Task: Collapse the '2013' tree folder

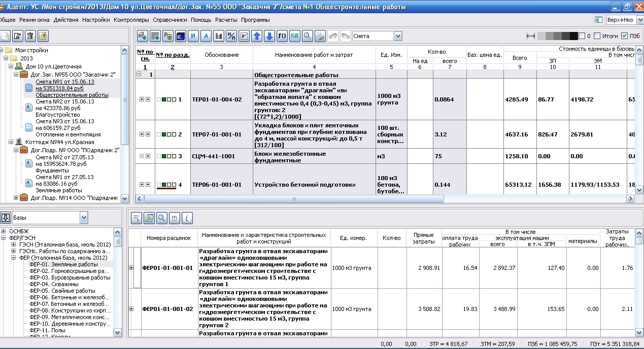Action: pyautogui.click(x=7, y=58)
